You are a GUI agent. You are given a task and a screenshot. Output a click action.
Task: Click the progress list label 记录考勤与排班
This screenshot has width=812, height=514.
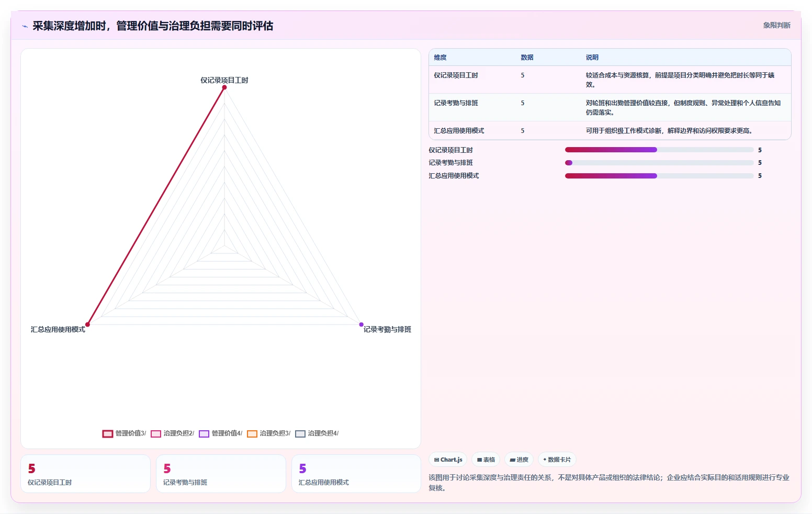(x=450, y=163)
